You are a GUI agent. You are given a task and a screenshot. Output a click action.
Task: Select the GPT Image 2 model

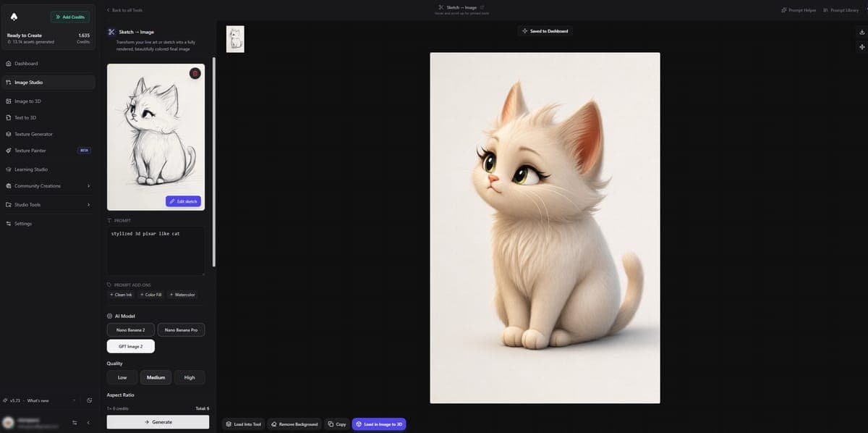pyautogui.click(x=131, y=346)
